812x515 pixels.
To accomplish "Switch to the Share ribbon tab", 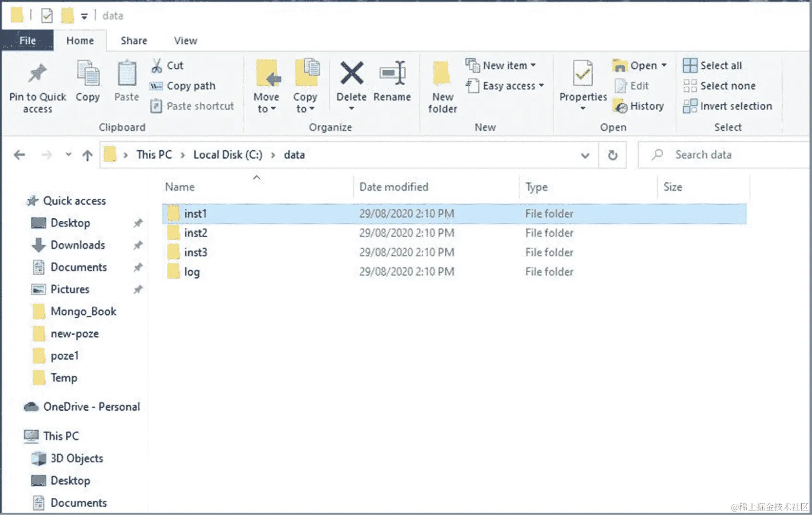I will (134, 40).
